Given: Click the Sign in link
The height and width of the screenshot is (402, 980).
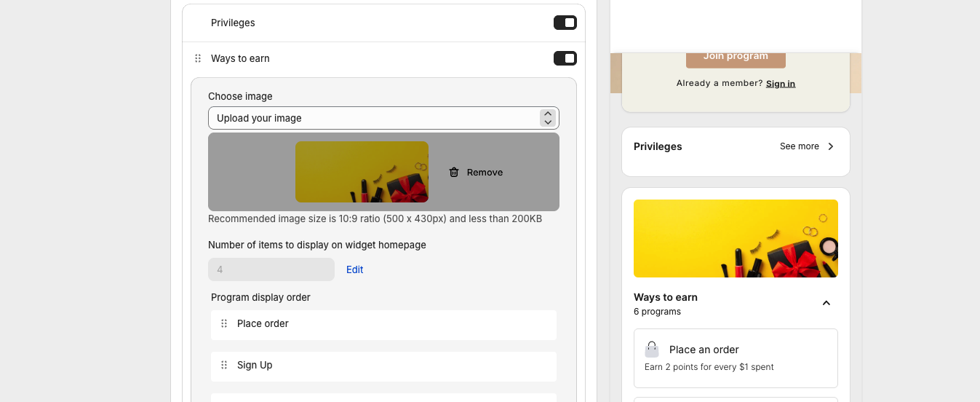Looking at the screenshot, I should pos(780,84).
